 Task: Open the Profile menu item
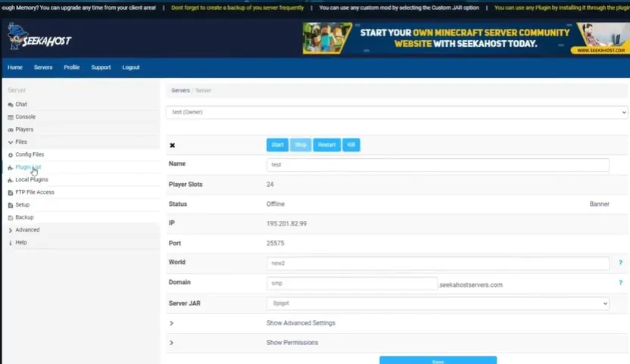click(71, 67)
